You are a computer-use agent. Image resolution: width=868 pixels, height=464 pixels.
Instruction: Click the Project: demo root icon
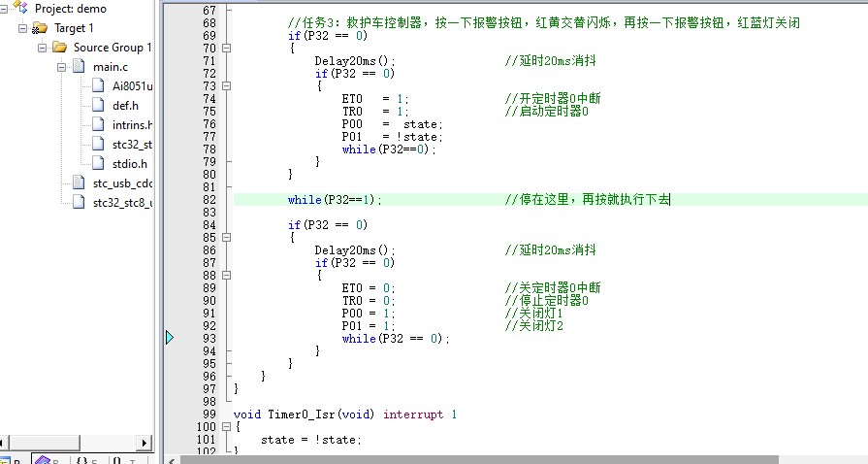19,8
